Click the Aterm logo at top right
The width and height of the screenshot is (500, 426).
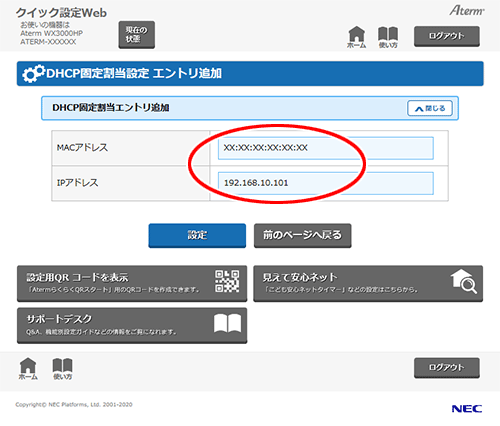point(467,11)
